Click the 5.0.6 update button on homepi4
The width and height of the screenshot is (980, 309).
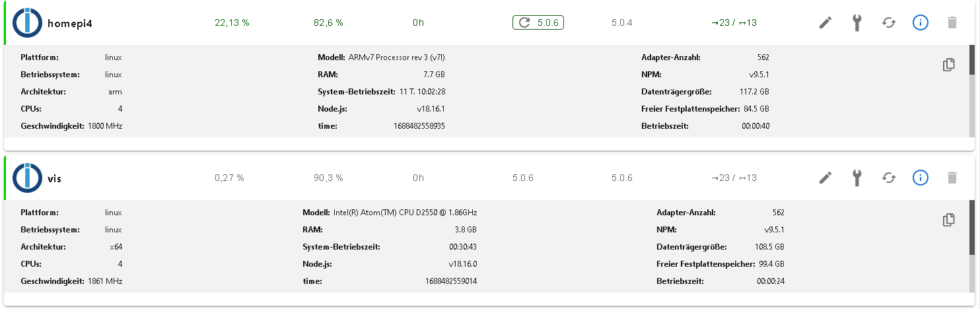(538, 23)
